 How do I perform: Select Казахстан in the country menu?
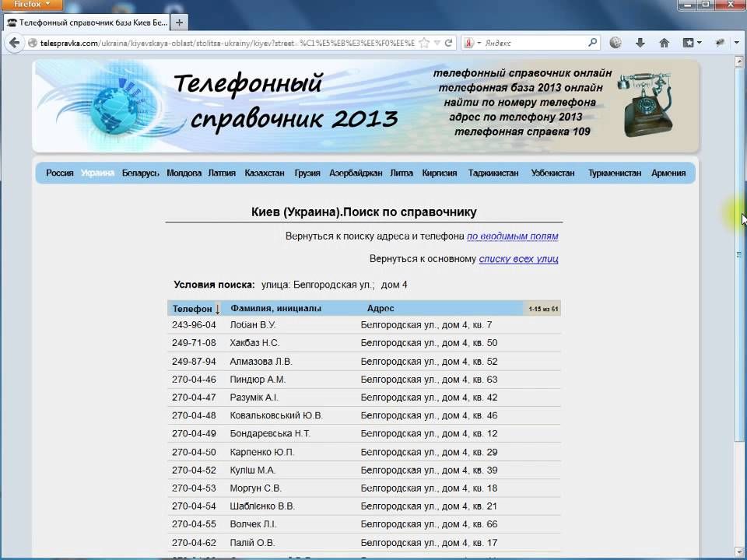pyautogui.click(x=265, y=173)
